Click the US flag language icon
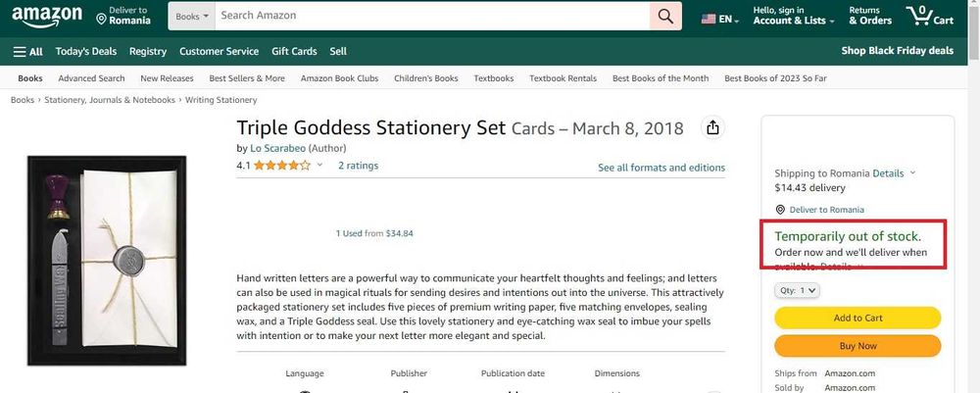980x393 pixels. click(709, 18)
